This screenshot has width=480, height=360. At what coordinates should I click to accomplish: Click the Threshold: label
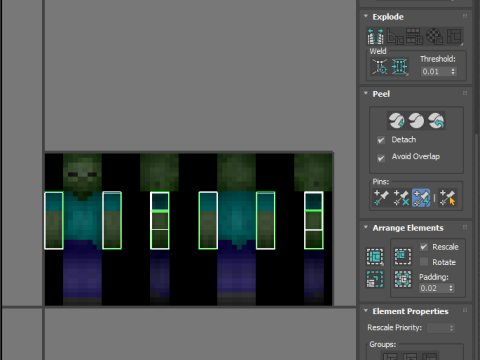click(x=438, y=59)
